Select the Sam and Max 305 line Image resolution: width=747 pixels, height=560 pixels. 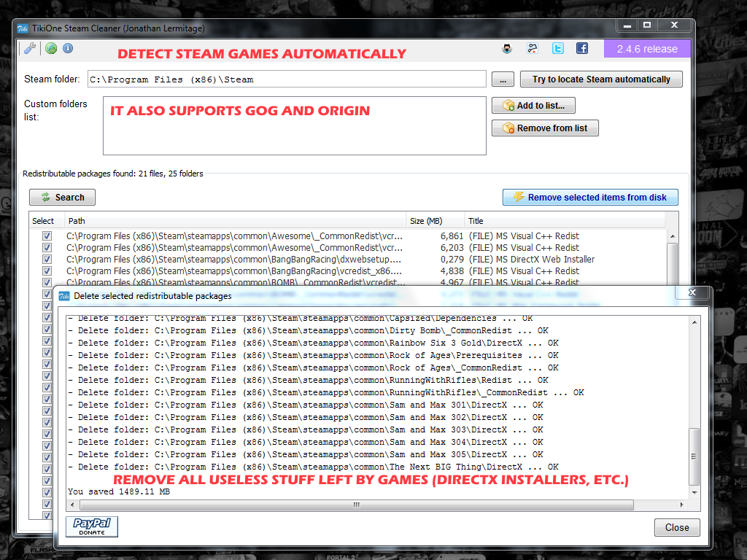(x=306, y=454)
